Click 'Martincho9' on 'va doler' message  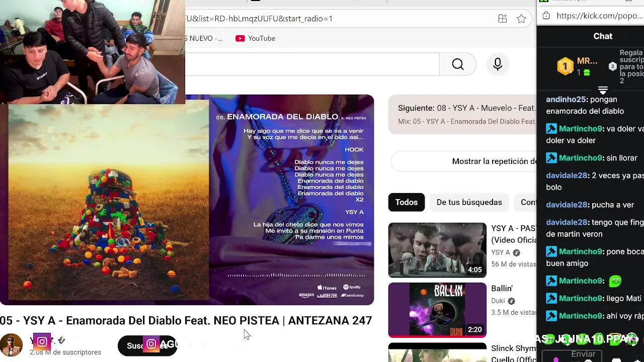[x=581, y=129]
